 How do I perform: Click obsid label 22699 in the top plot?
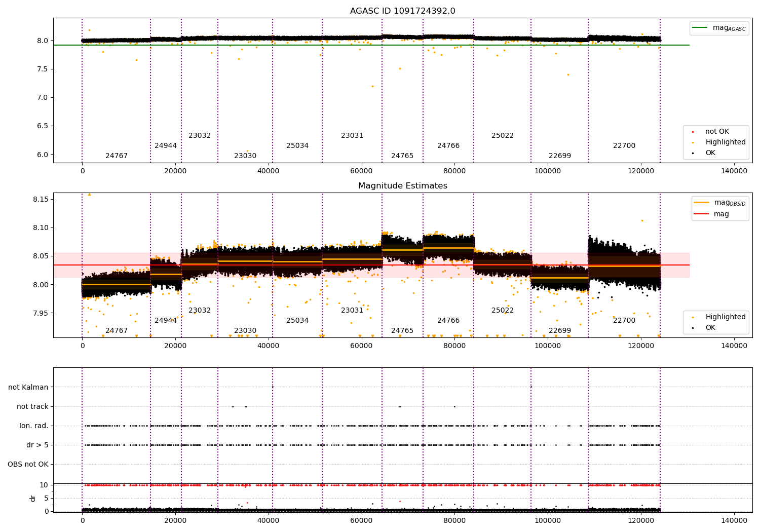coord(560,156)
